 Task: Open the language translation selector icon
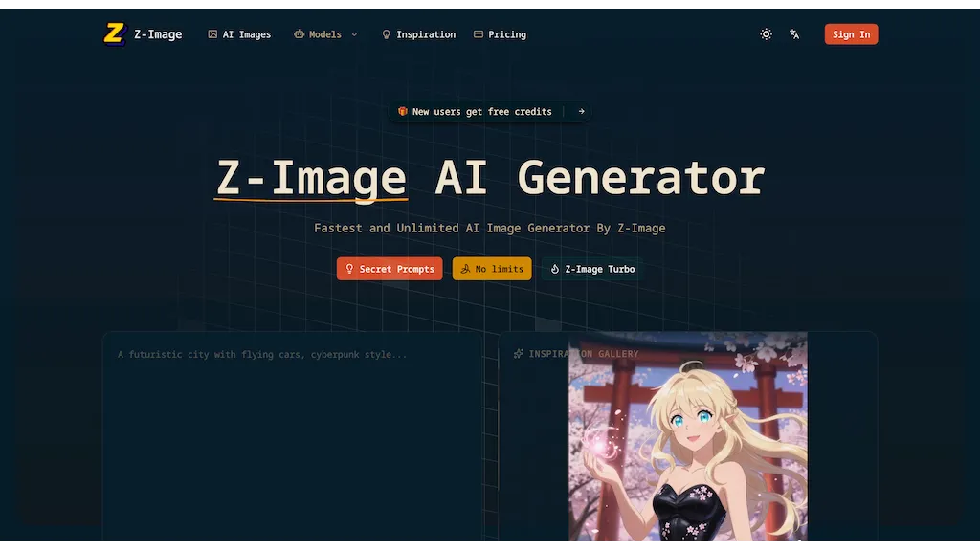coord(794,34)
